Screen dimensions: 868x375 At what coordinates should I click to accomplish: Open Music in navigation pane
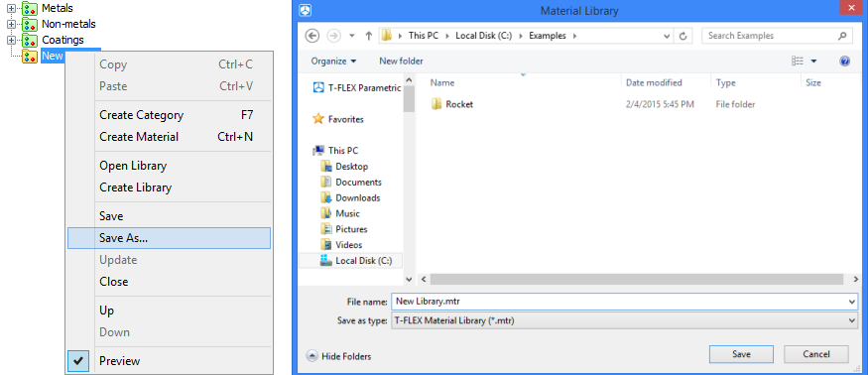click(x=340, y=213)
